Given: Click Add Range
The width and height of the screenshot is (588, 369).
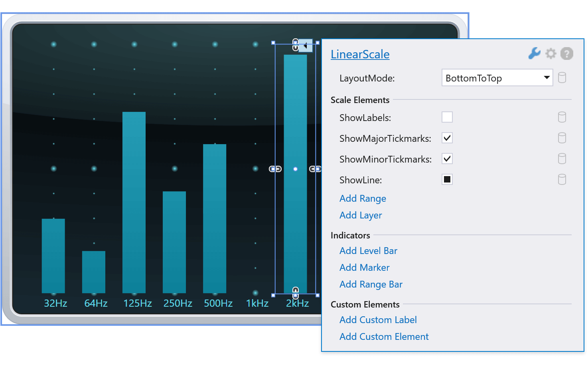Looking at the screenshot, I should coord(363,198).
